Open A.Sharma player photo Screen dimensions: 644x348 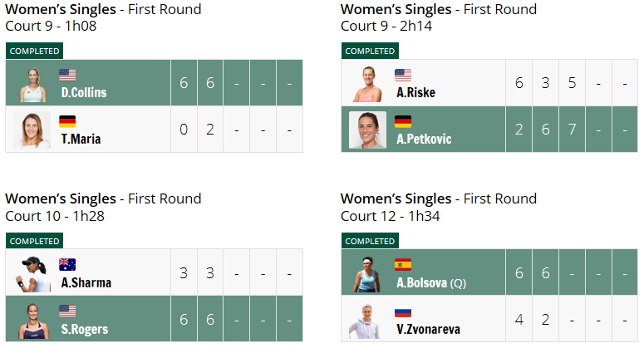[32, 274]
